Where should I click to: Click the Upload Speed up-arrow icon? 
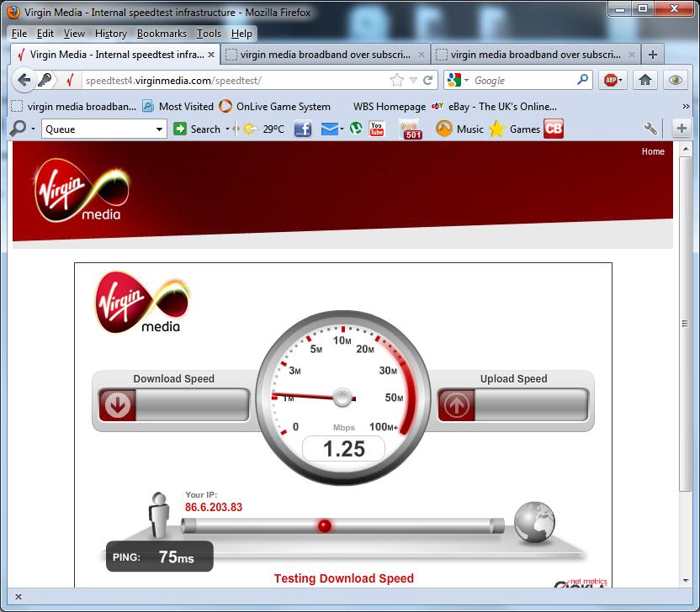click(456, 405)
